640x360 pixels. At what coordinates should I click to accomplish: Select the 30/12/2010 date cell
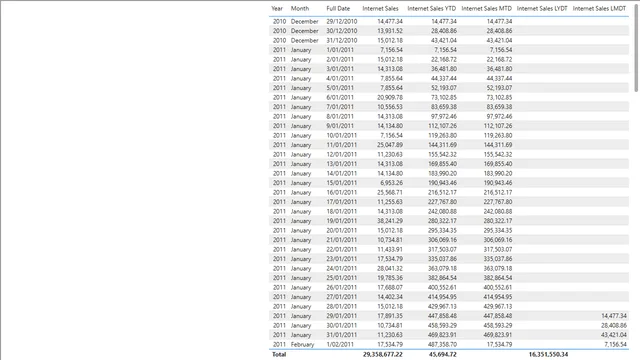pos(342,31)
